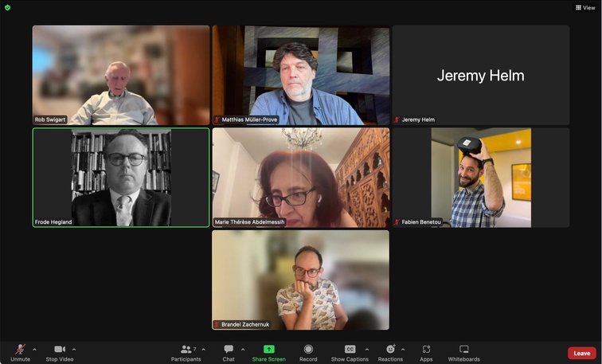Open Whiteboards from the toolbar
602x364 pixels.
pyautogui.click(x=463, y=350)
